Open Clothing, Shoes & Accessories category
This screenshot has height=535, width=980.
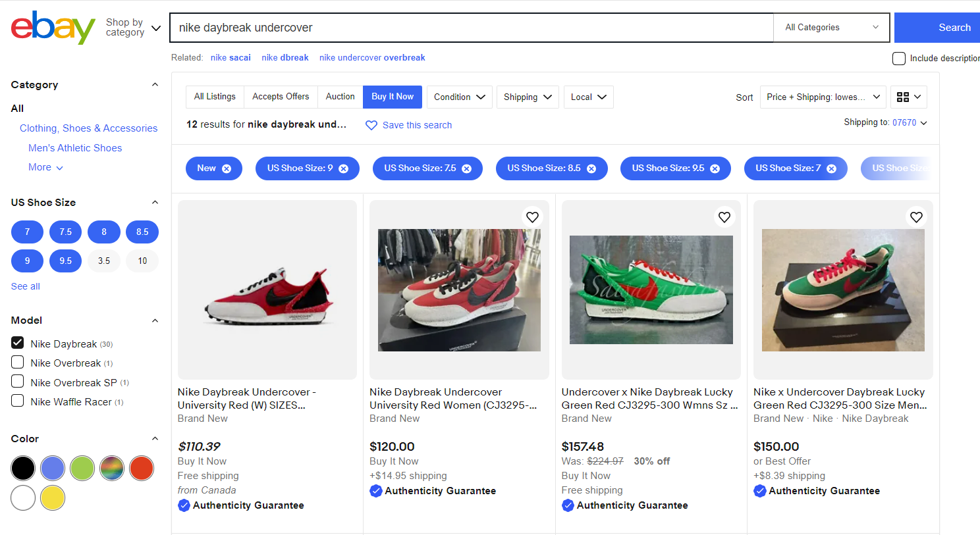click(x=88, y=128)
